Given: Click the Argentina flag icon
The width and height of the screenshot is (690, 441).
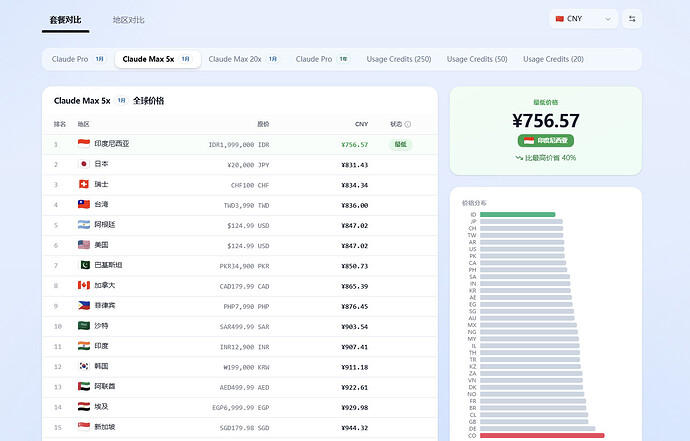Looking at the screenshot, I should (x=84, y=224).
